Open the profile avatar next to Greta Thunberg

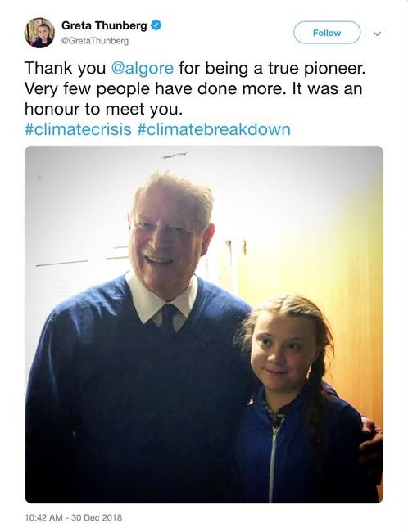39,33
